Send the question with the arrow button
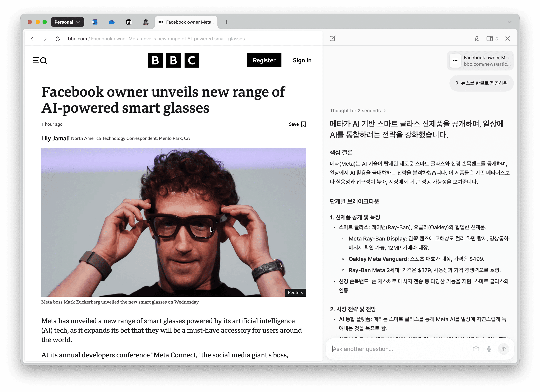540x392 pixels. pos(504,349)
